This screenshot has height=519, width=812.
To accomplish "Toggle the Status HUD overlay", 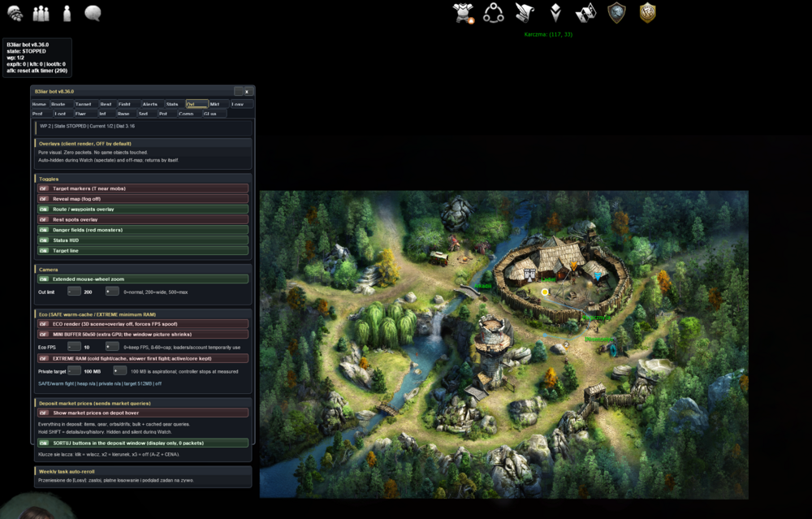I will coord(143,240).
